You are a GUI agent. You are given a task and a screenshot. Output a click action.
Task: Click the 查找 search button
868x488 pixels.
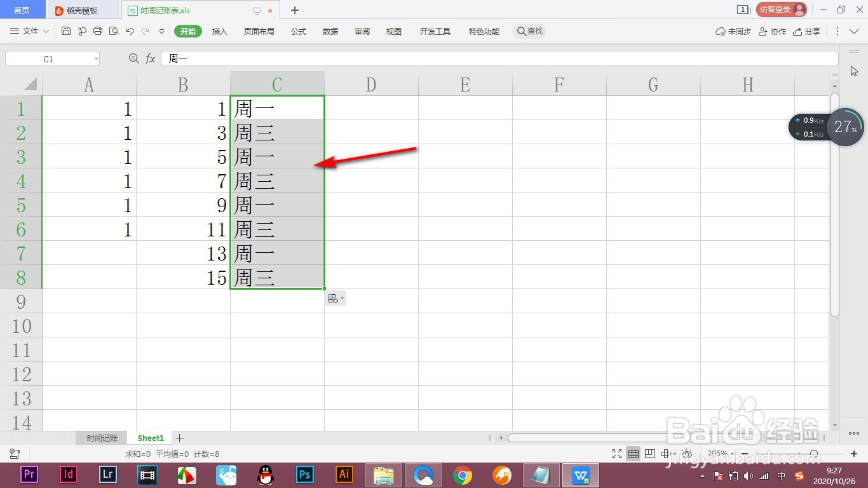click(529, 31)
